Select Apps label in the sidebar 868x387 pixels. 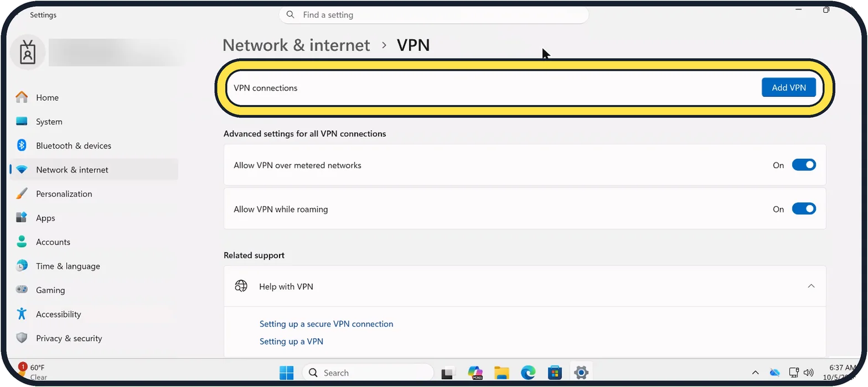click(x=45, y=218)
